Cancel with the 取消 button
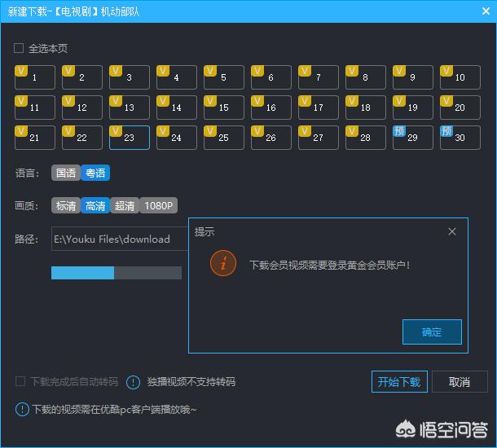The image size is (497, 448). (x=460, y=382)
